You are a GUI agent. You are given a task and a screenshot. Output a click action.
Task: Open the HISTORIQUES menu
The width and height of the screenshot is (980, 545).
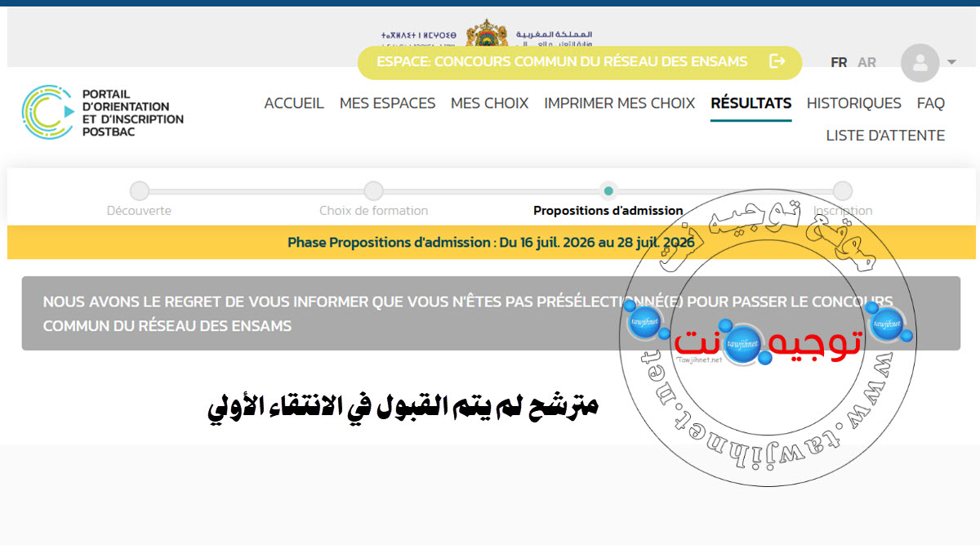tap(853, 103)
